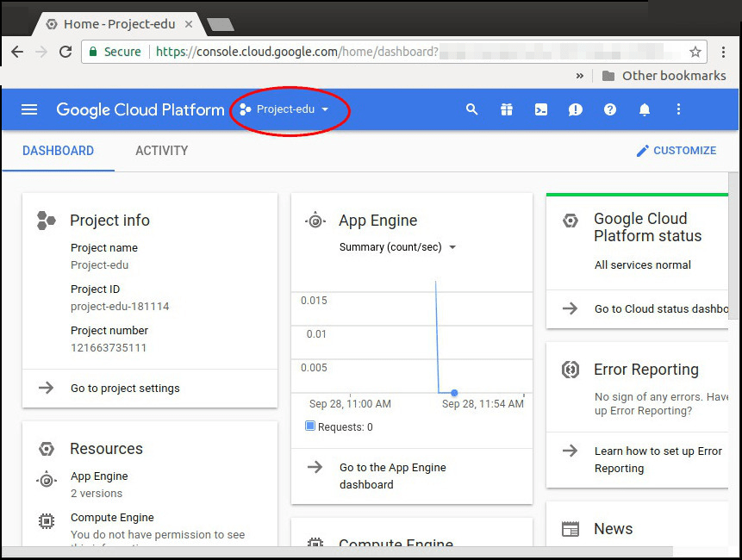This screenshot has height=560, width=742.
Task: Click the horizontal scrollbar at bottom
Action: coord(337,551)
